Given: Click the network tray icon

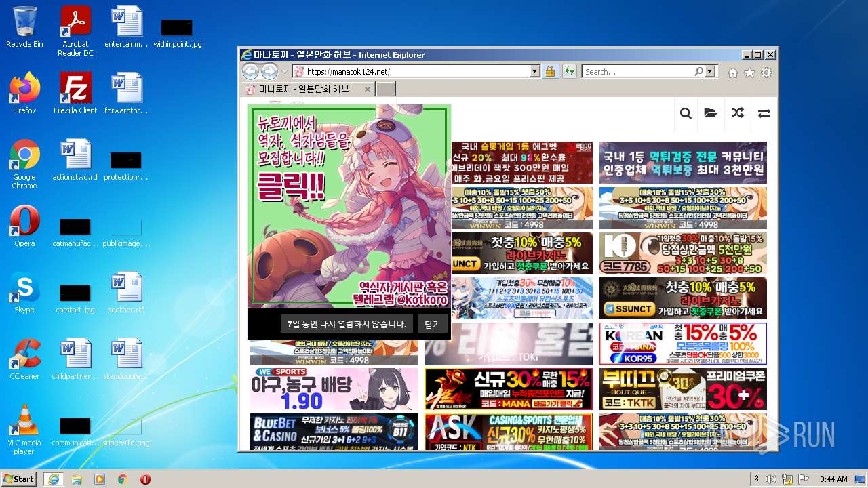Looking at the screenshot, I should pos(787,479).
